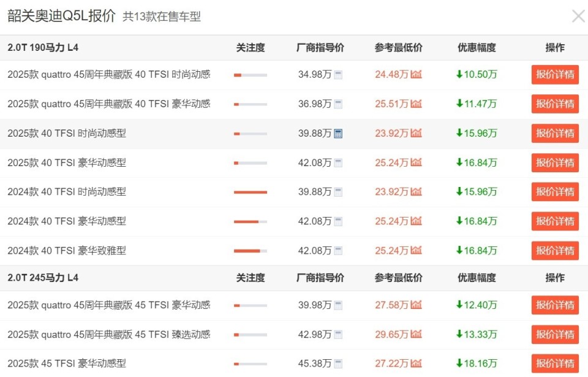The image size is (588, 377).
Task: Collapse the 2.0T 190马力 L4 section
Action: point(40,47)
